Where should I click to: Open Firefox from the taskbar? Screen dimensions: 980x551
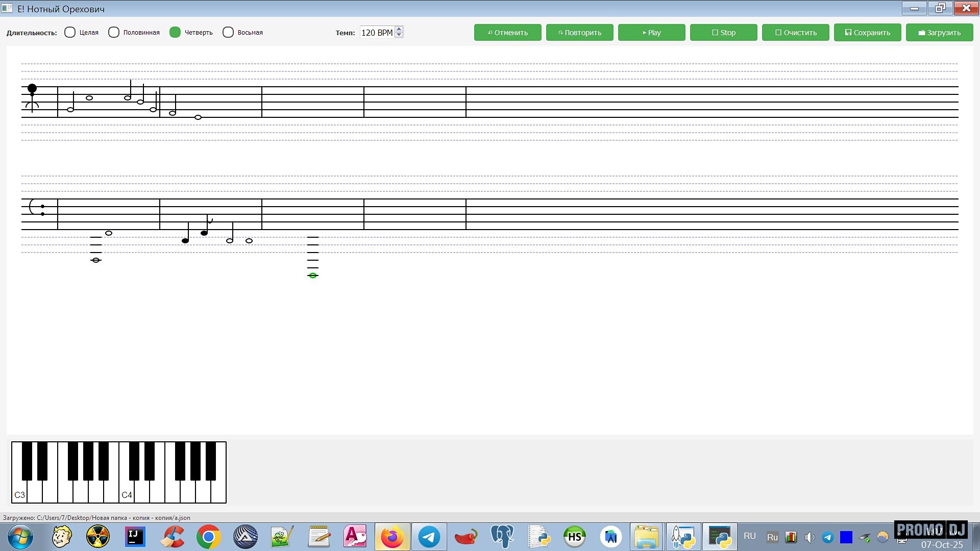click(392, 537)
